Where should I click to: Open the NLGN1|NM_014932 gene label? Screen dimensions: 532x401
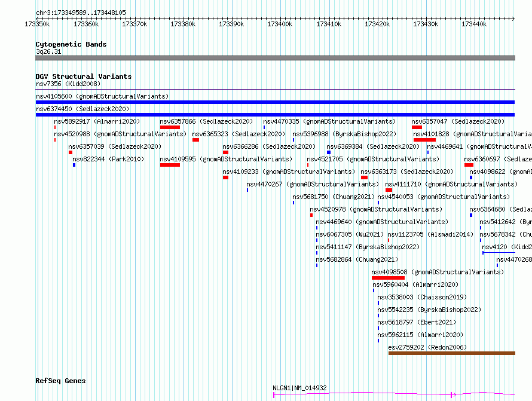tap(300, 388)
